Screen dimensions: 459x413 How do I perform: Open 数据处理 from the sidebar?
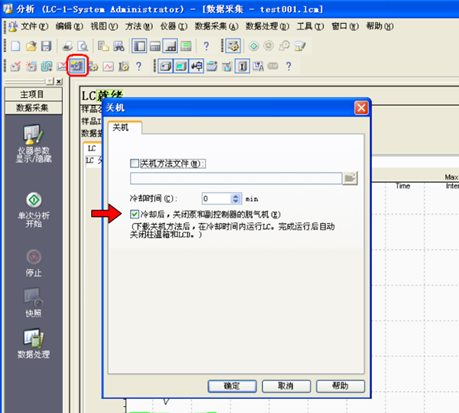pyautogui.click(x=34, y=343)
